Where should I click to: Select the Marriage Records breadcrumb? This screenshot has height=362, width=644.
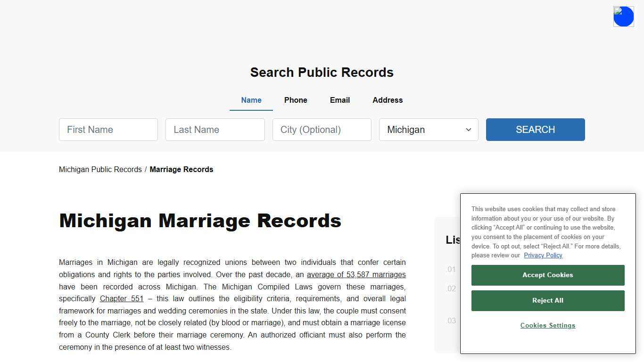coord(182,169)
